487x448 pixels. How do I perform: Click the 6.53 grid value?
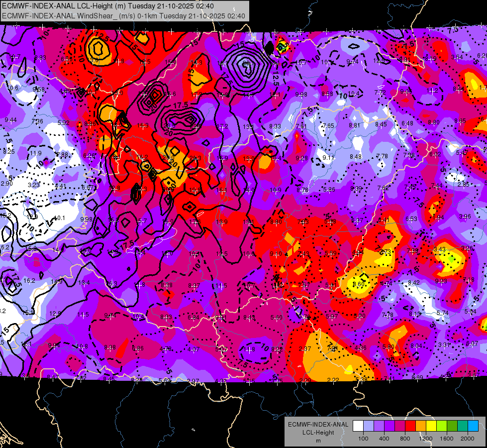coord(411,219)
